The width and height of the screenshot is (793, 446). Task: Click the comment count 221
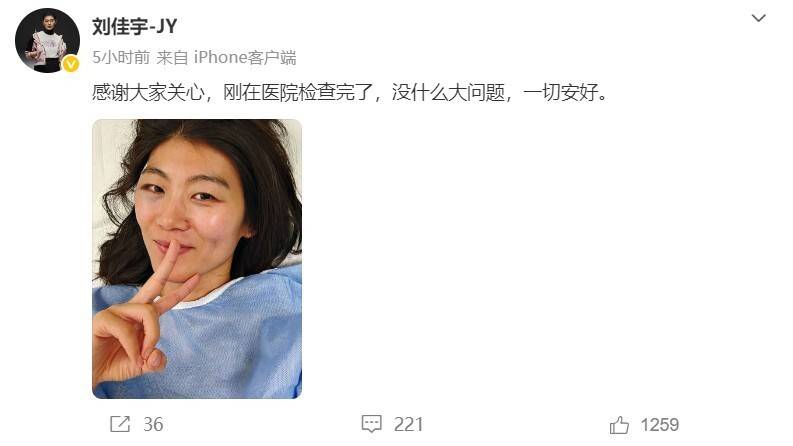(x=408, y=424)
